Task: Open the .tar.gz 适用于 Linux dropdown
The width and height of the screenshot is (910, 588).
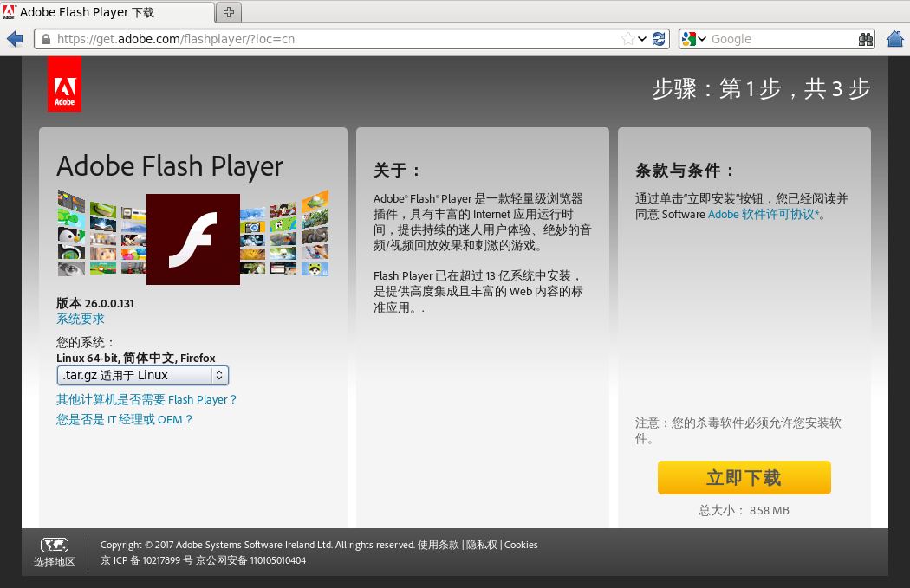Action: coord(143,375)
